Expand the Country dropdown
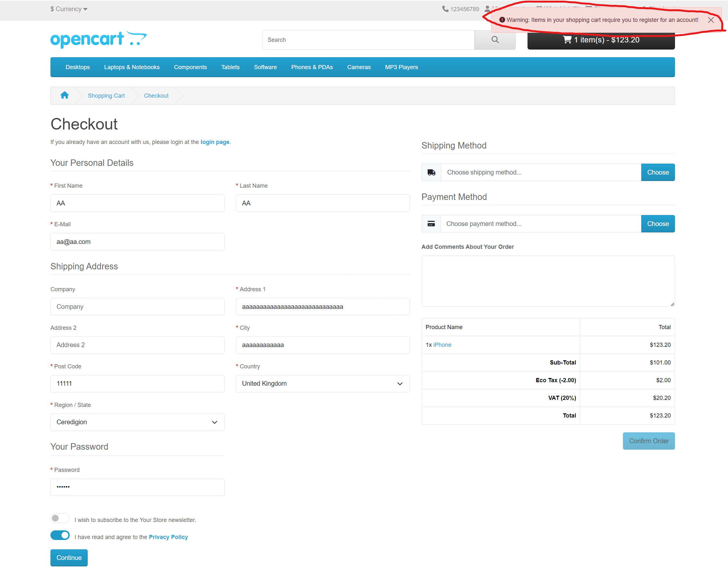The width and height of the screenshot is (728, 585). 323,384
